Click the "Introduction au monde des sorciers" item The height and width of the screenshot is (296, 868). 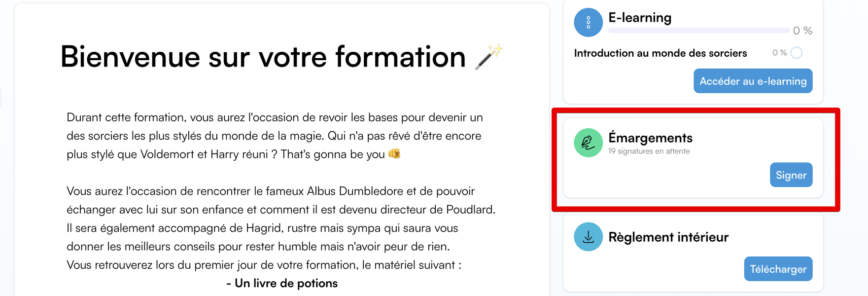click(660, 53)
